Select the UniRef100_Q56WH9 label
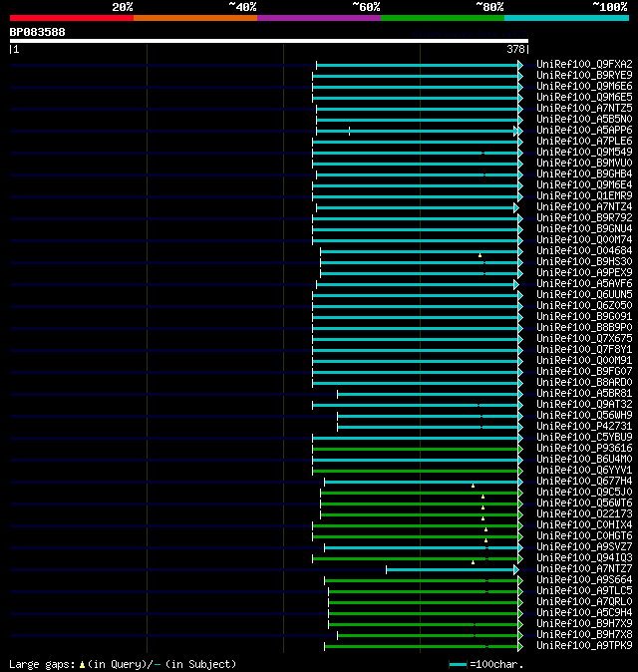Image resolution: width=638 pixels, height=672 pixels. pyautogui.click(x=584, y=416)
